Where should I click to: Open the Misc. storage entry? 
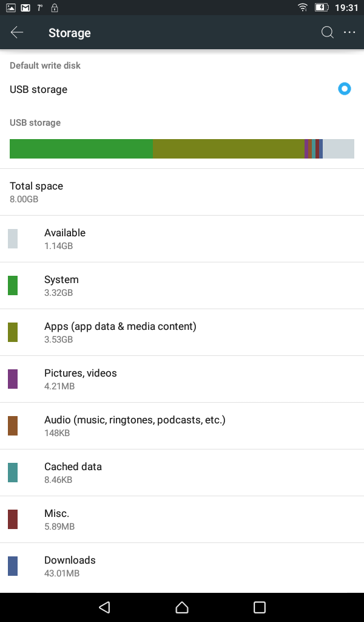[182, 520]
